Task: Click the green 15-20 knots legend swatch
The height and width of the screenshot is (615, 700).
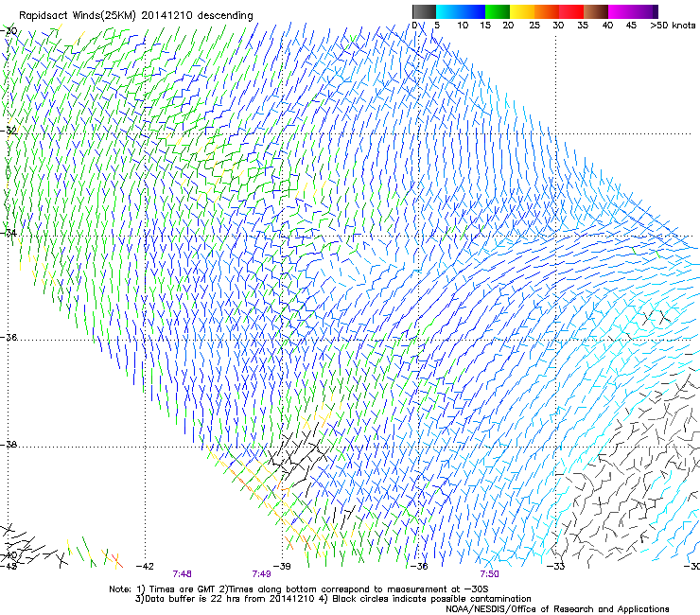Action: (x=498, y=11)
